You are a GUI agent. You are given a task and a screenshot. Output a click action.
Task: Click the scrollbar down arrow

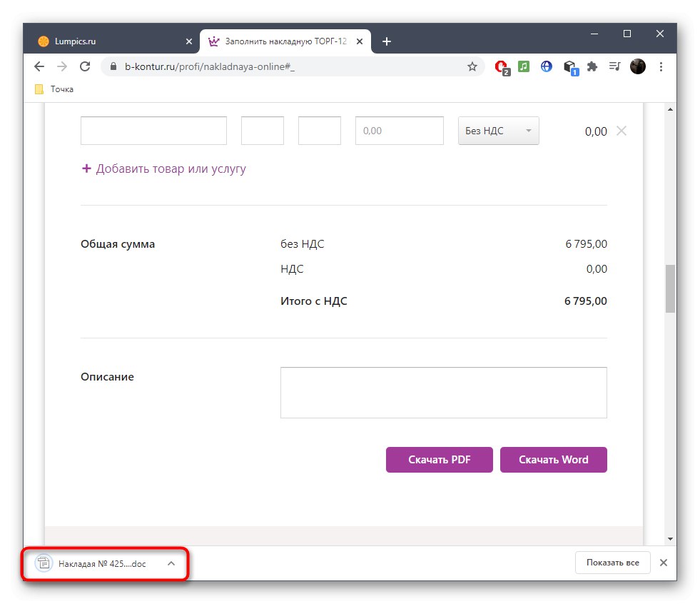(669, 539)
